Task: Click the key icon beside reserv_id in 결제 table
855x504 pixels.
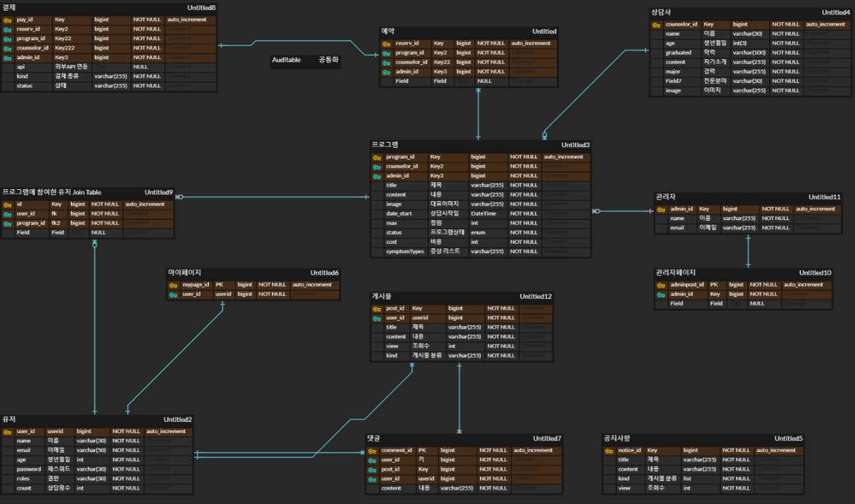Action: pos(7,29)
